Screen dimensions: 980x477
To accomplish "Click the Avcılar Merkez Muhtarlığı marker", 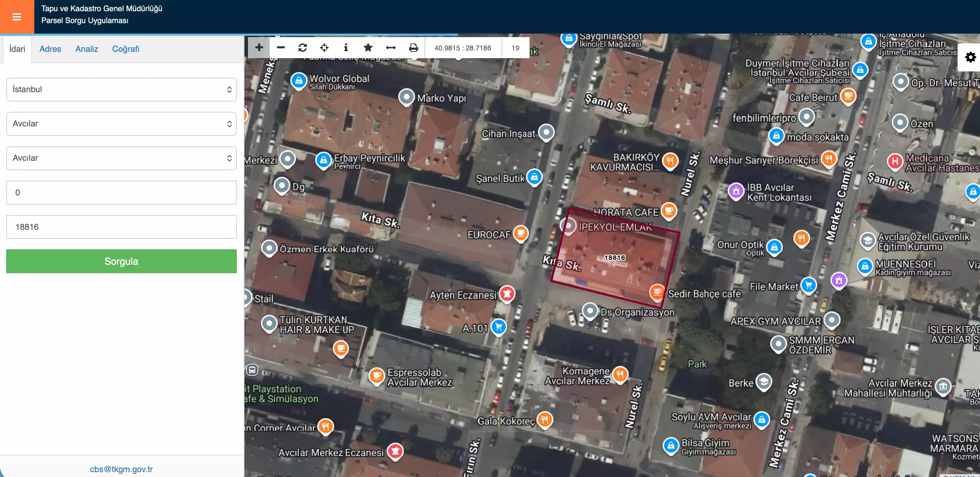I will [x=943, y=387].
